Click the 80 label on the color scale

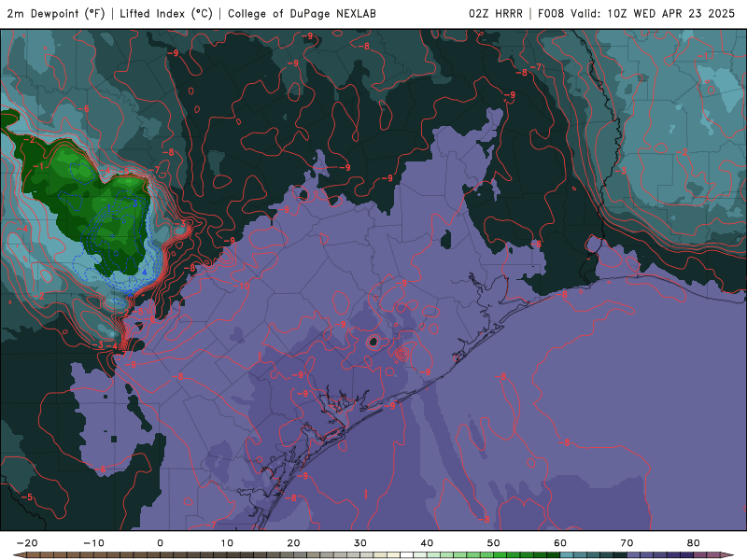(x=694, y=543)
